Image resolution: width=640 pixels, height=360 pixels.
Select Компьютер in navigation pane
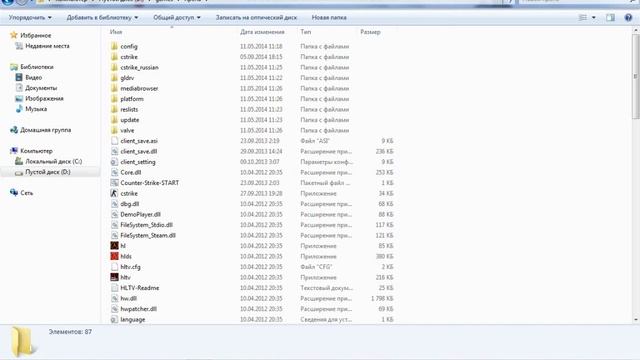click(x=36, y=151)
